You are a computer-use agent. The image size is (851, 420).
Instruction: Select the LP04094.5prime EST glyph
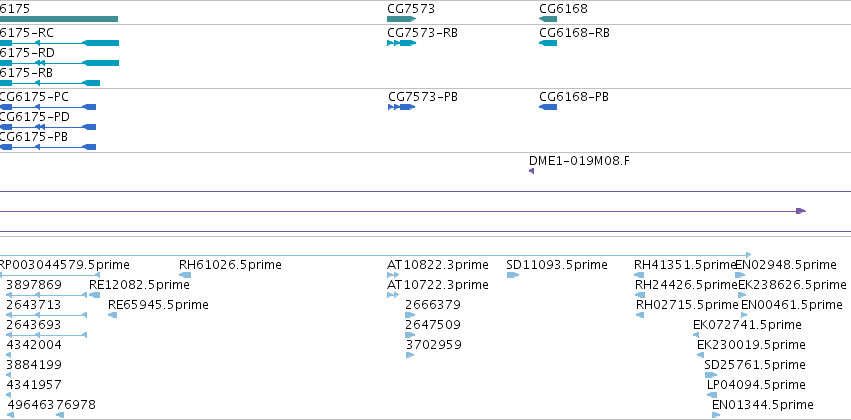pos(712,394)
